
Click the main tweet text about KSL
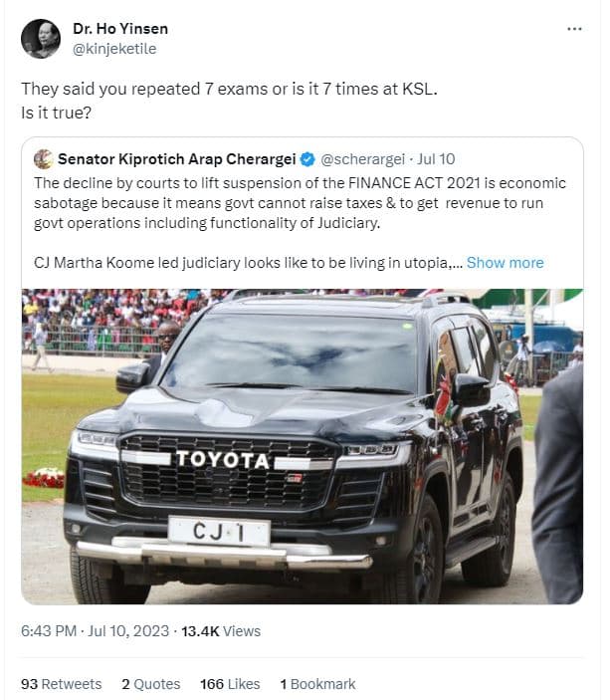click(229, 89)
